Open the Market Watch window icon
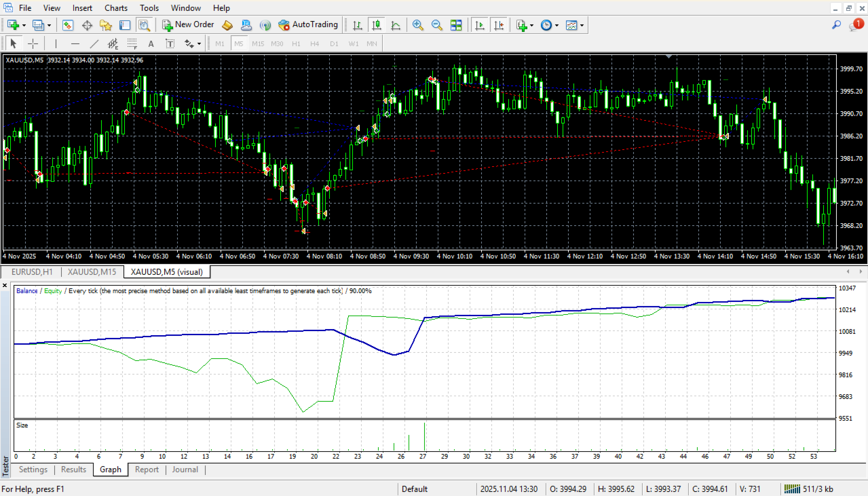 click(68, 25)
